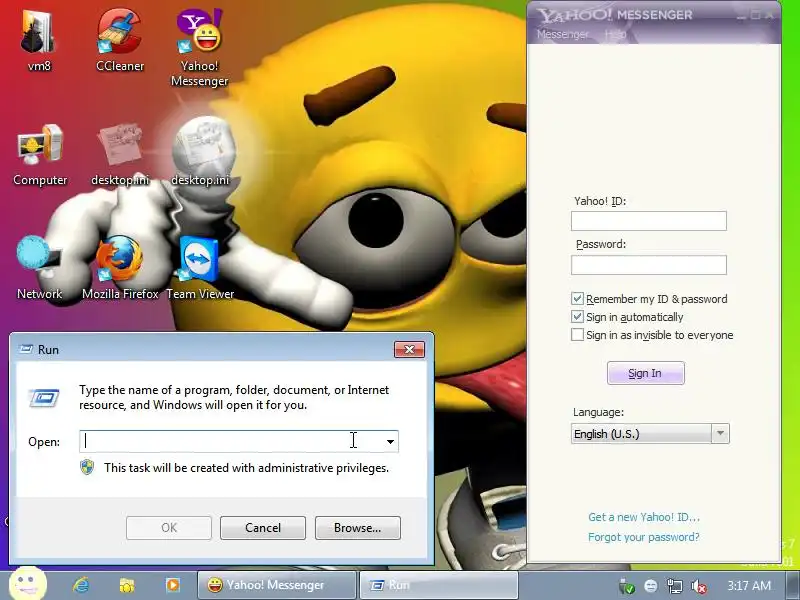Click the Run icon in the title bar

click(26, 349)
